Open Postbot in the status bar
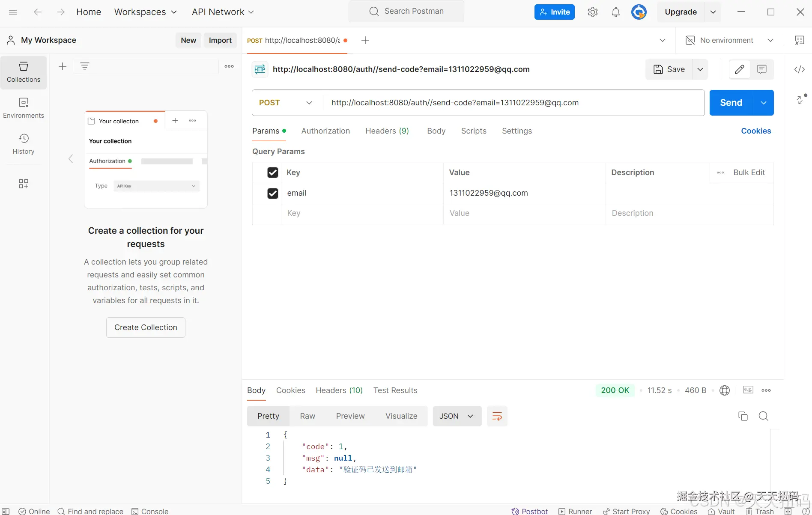 [x=530, y=511]
